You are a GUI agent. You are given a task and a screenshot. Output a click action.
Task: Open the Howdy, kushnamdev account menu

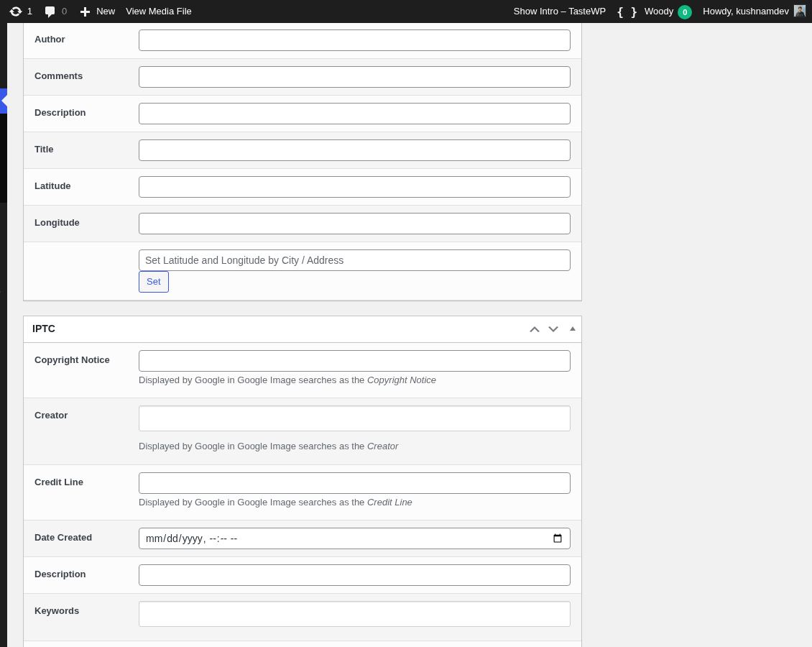[746, 11]
